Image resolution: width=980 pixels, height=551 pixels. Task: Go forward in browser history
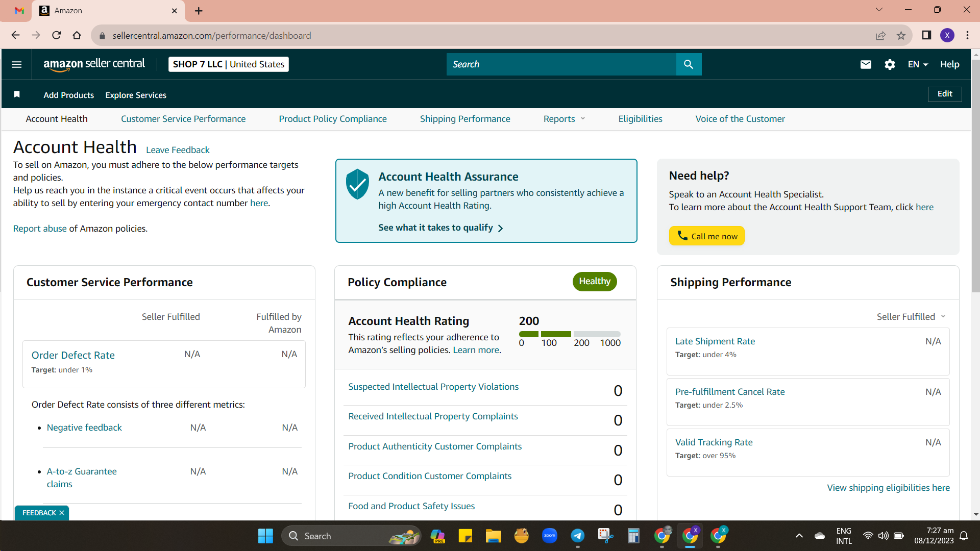pos(36,35)
